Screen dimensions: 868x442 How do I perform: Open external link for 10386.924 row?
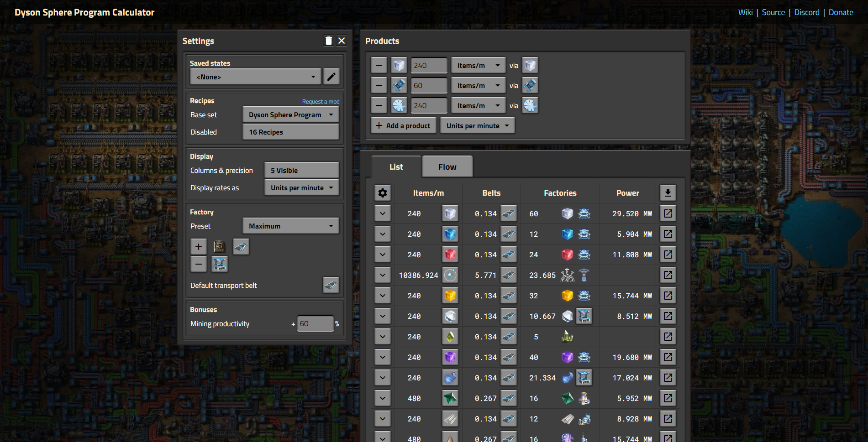point(668,275)
